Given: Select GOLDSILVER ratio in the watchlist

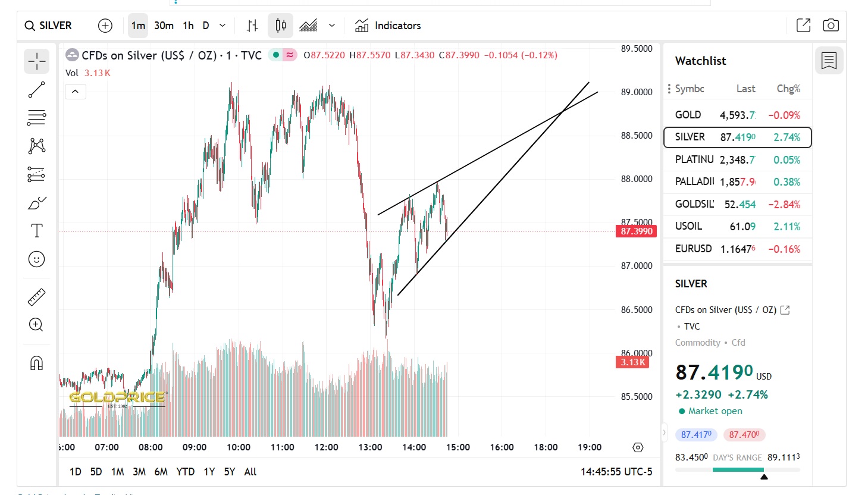Looking at the screenshot, I should point(738,204).
